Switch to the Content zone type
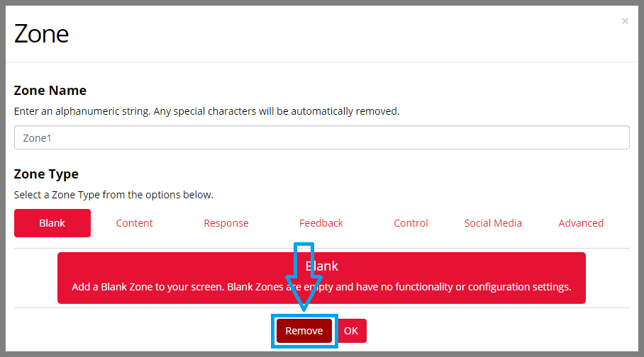Image resolution: width=644 pixels, height=357 pixels. tap(134, 223)
